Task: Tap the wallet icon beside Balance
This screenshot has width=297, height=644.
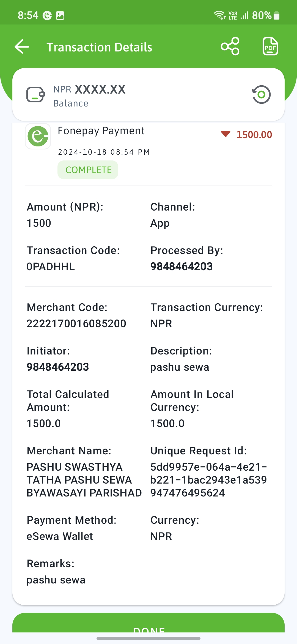Action: point(35,95)
